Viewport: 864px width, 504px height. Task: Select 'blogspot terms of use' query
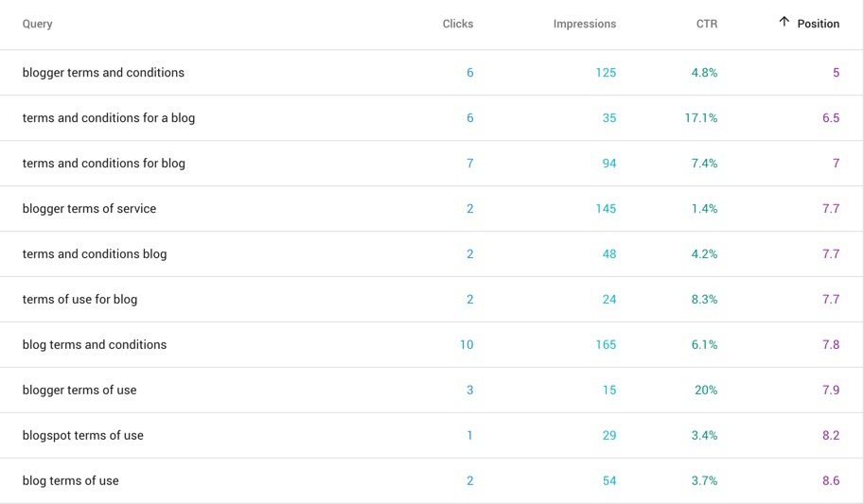(x=82, y=435)
